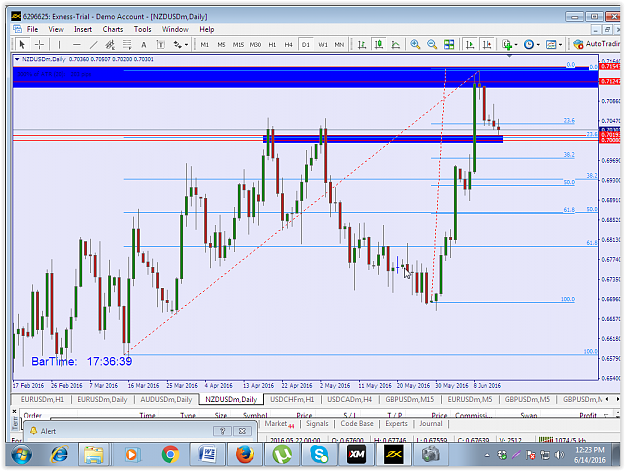Viewport: 625px width, 471px height.
Task: Switch to the EURUSDm,M5 chart tab
Action: (470, 399)
